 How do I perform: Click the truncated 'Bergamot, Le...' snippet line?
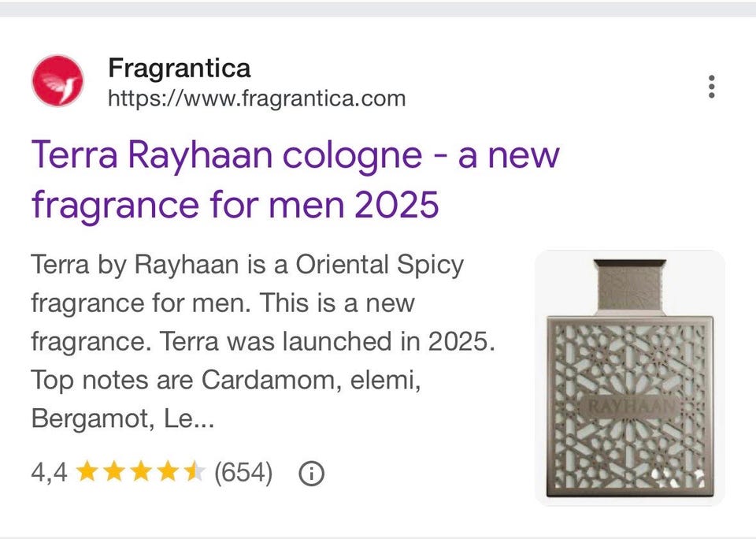tap(123, 418)
